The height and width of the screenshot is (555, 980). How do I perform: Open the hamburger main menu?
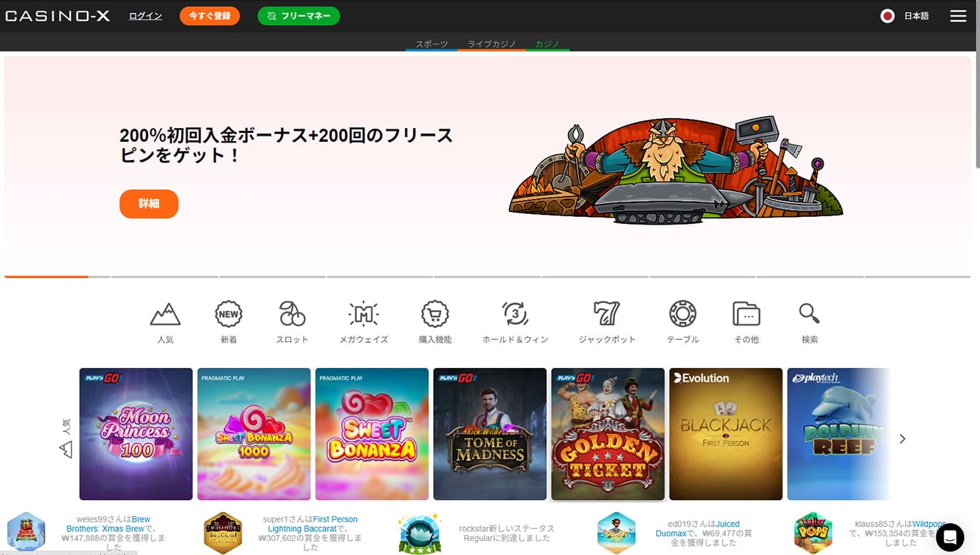click(958, 16)
